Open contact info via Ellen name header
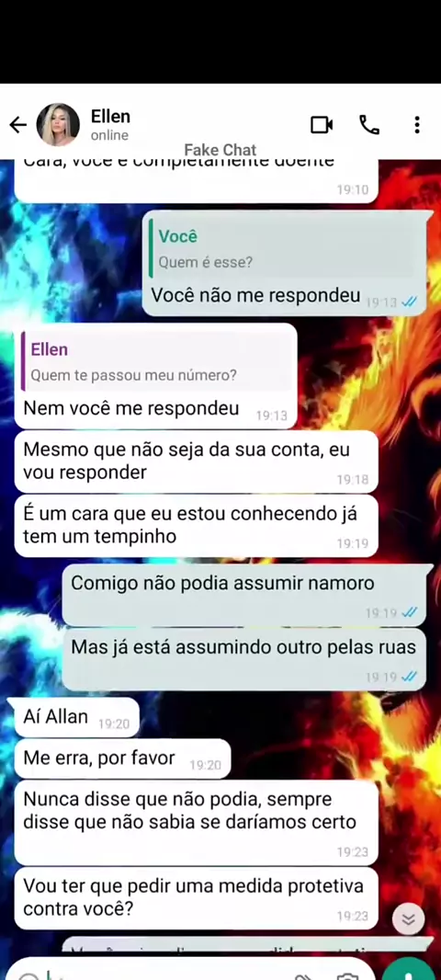This screenshot has height=980, width=441. (x=110, y=116)
